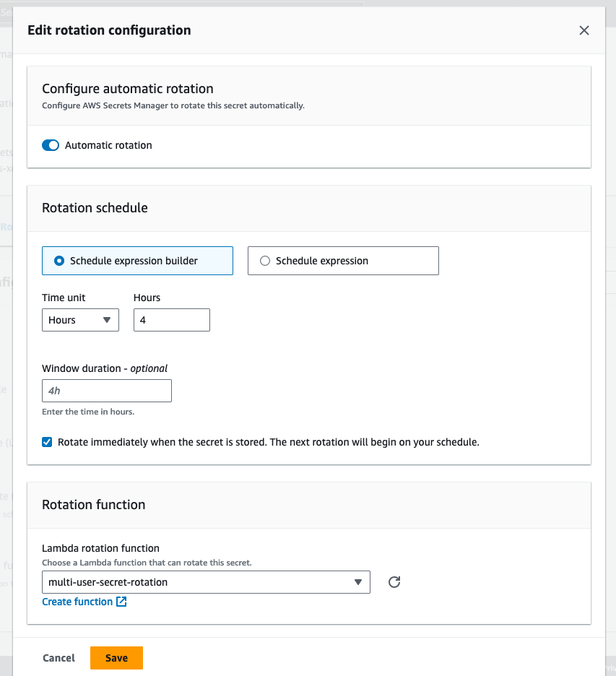The image size is (616, 676).
Task: Click the refresh icon beside the Lambda dropdown
Action: 394,581
